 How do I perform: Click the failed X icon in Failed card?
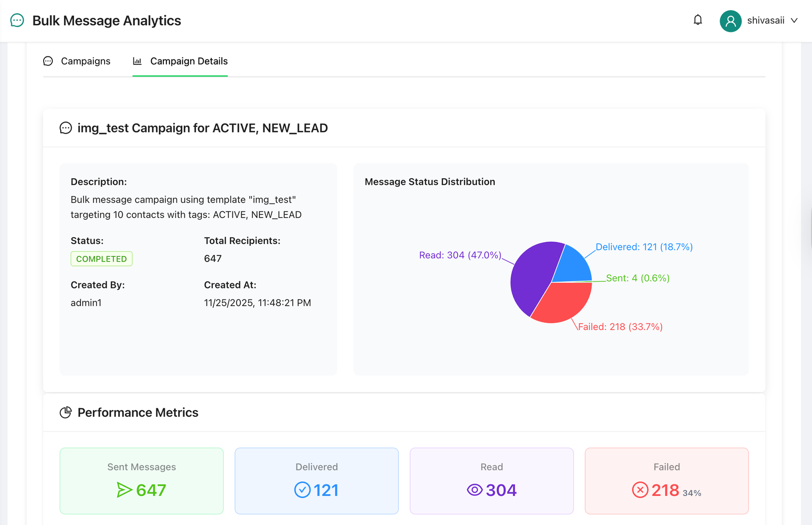[x=640, y=490]
